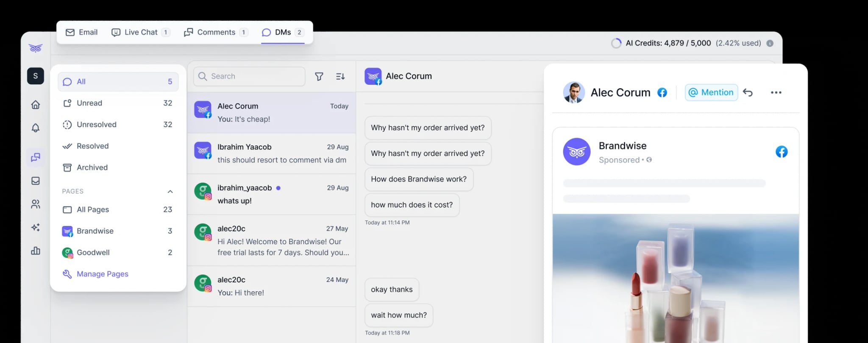
Task: Click the reply arrow next to Mention
Action: click(748, 92)
